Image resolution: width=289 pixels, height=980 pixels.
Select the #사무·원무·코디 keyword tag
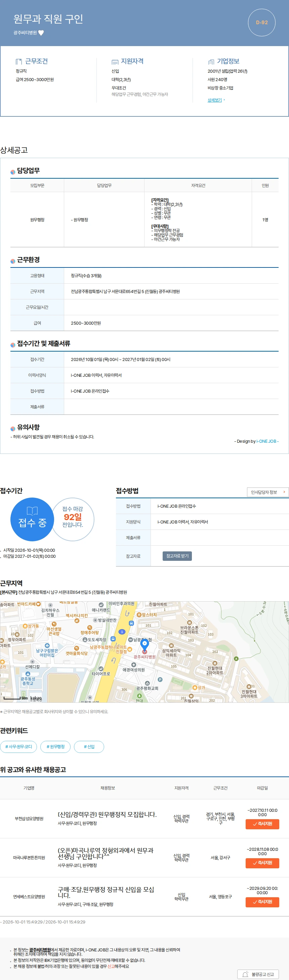[18, 747]
